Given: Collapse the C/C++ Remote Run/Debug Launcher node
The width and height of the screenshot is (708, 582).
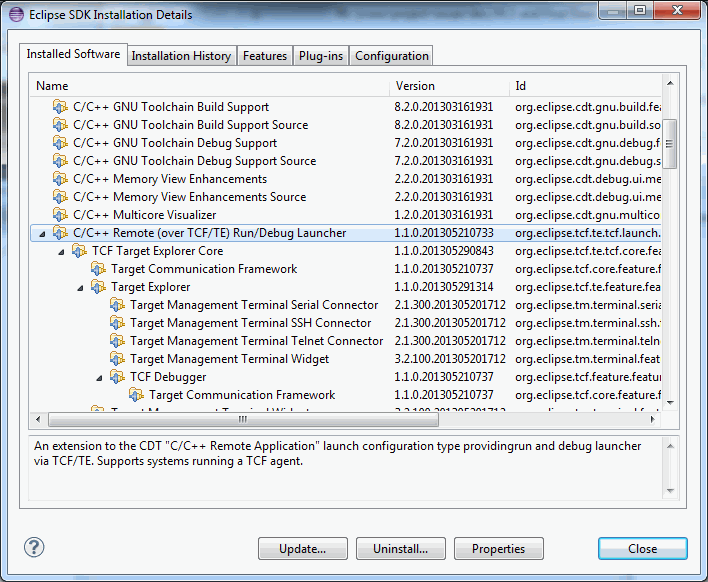Looking at the screenshot, I should [x=42, y=234].
